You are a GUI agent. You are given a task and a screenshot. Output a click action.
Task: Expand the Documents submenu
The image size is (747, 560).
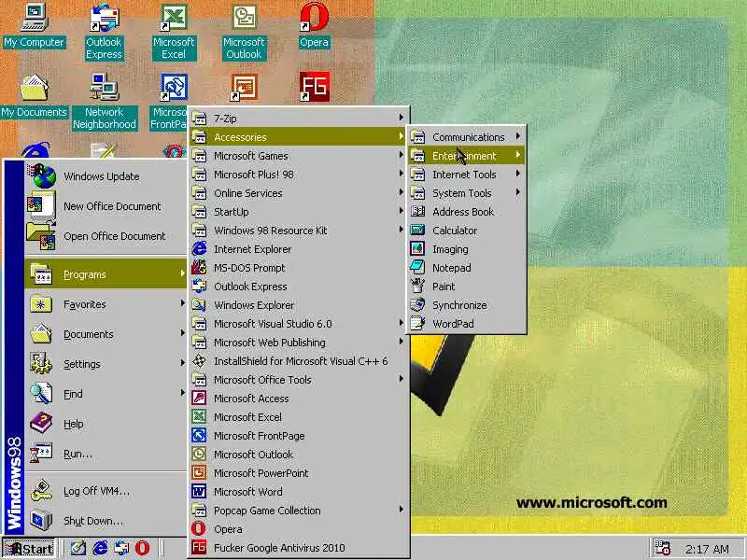coord(106,334)
